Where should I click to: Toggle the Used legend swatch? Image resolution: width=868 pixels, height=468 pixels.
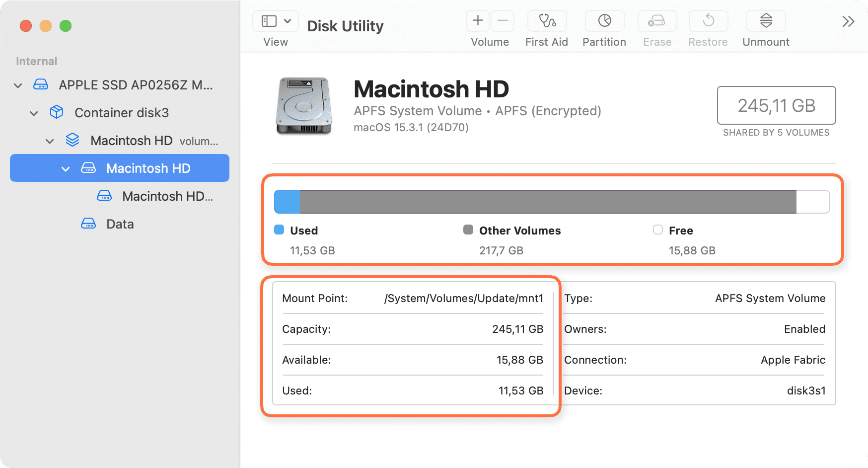point(280,230)
